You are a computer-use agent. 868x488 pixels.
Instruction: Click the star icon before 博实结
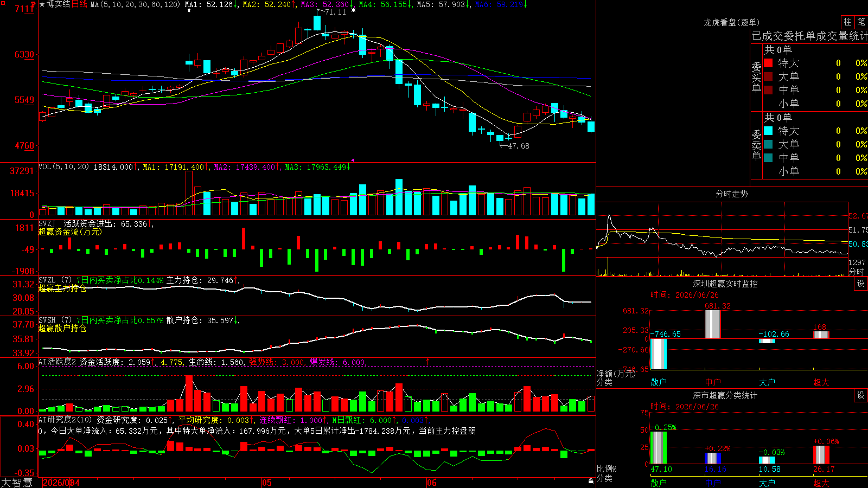coord(42,4)
